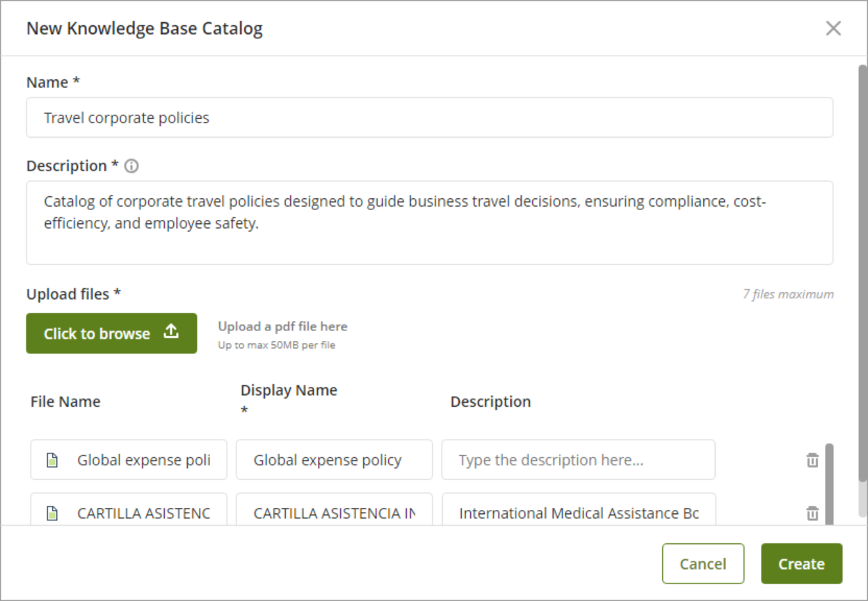Delete the CARTILLA ASISTENCIA file row

click(x=812, y=513)
